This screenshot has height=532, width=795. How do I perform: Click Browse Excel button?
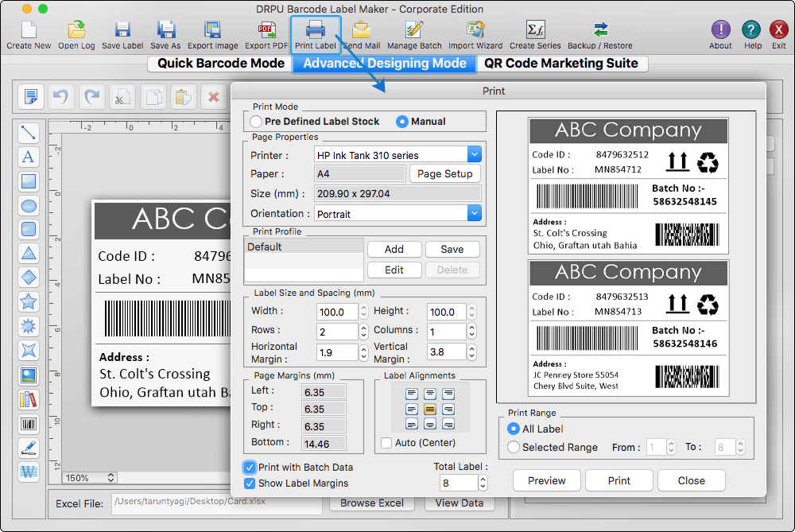(372, 503)
